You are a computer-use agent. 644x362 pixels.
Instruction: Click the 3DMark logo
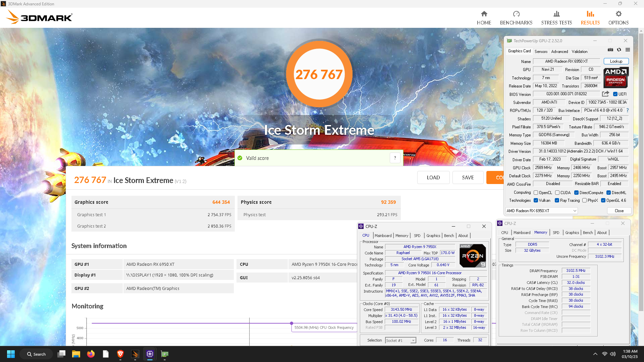[x=39, y=17]
